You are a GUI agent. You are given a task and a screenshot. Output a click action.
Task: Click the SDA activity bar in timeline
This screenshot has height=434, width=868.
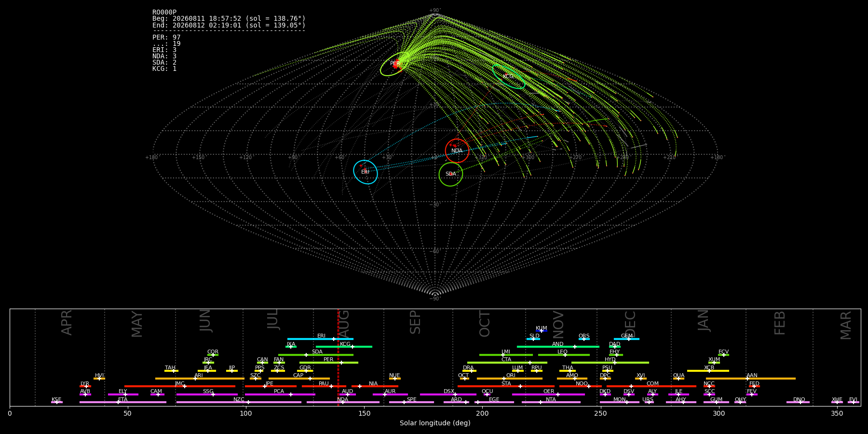coord(316,355)
